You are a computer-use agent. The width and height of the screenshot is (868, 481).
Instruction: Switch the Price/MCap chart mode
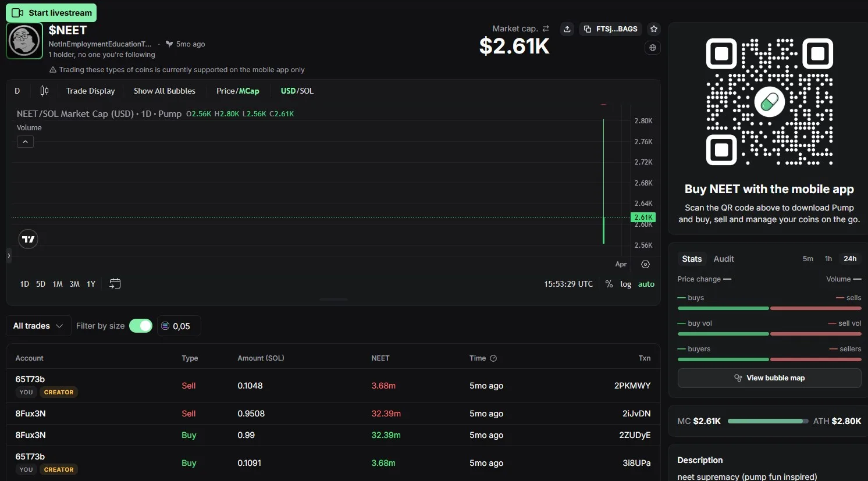point(238,91)
